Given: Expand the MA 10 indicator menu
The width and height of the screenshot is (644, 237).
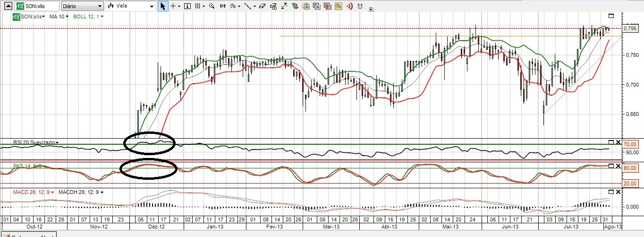Looking at the screenshot, I should point(59,17).
